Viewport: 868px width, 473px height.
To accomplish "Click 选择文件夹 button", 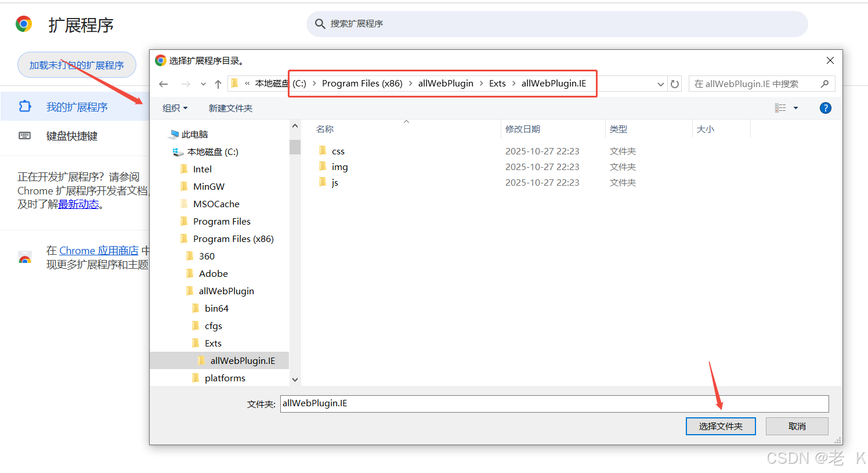I will point(721,426).
